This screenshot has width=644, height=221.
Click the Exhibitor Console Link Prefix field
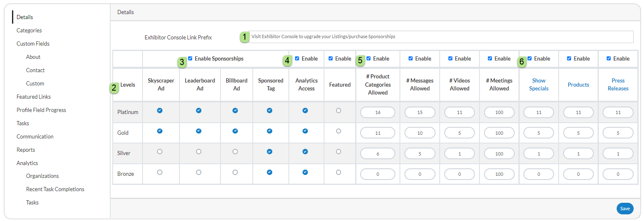click(x=441, y=36)
